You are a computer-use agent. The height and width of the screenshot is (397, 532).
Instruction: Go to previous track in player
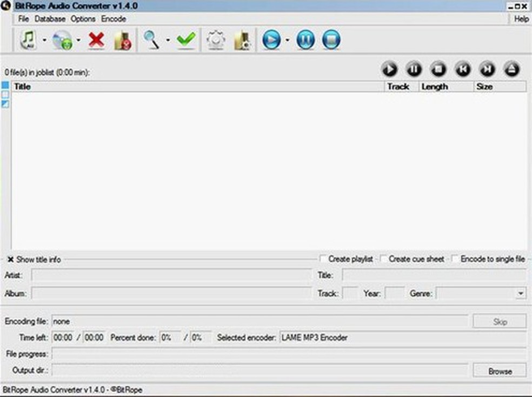463,69
